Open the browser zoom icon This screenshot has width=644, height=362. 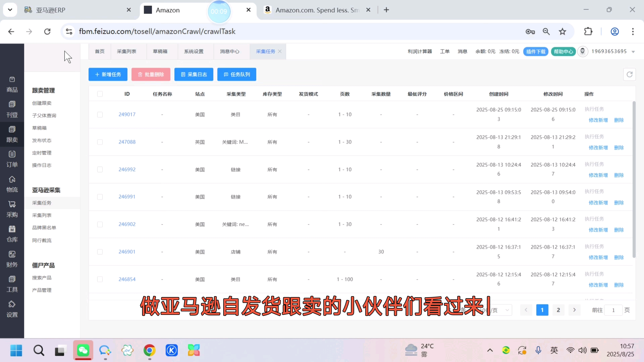pos(546,32)
